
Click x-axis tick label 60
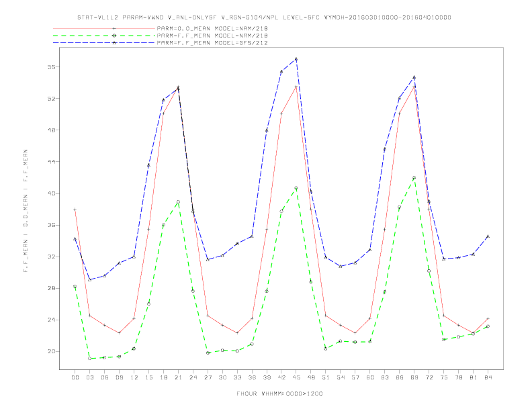coord(370,377)
